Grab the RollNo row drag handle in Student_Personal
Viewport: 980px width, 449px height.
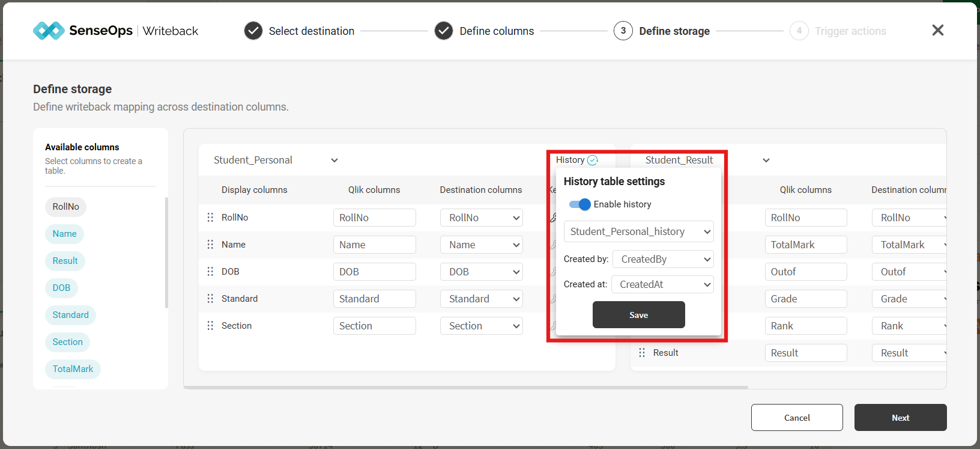[210, 218]
